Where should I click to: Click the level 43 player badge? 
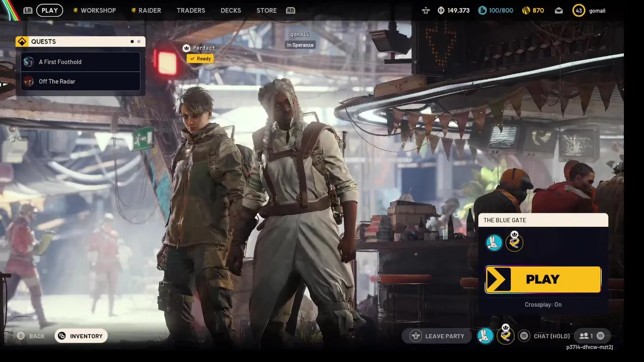[579, 10]
